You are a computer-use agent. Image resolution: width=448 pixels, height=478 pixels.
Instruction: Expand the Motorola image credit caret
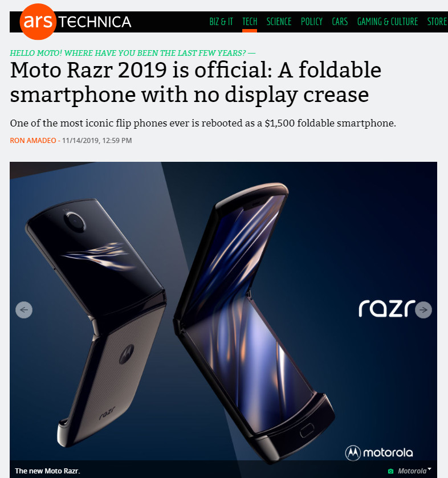click(x=429, y=469)
